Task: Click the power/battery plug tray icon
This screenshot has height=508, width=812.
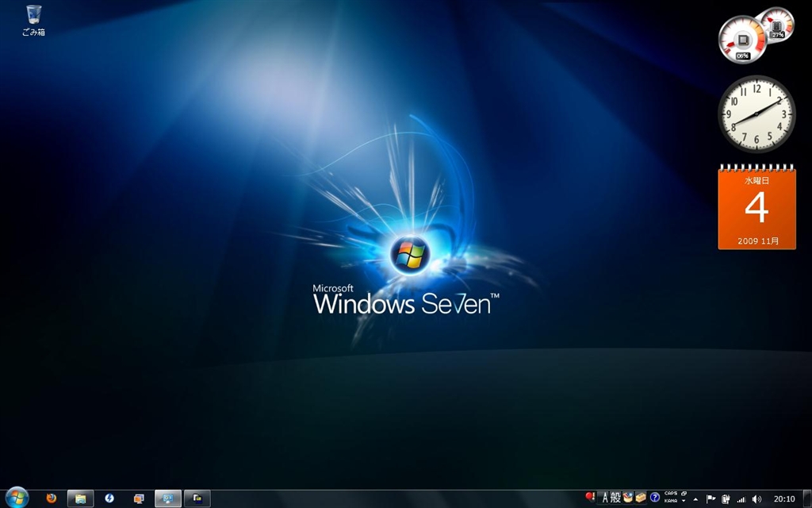Action: (x=726, y=498)
